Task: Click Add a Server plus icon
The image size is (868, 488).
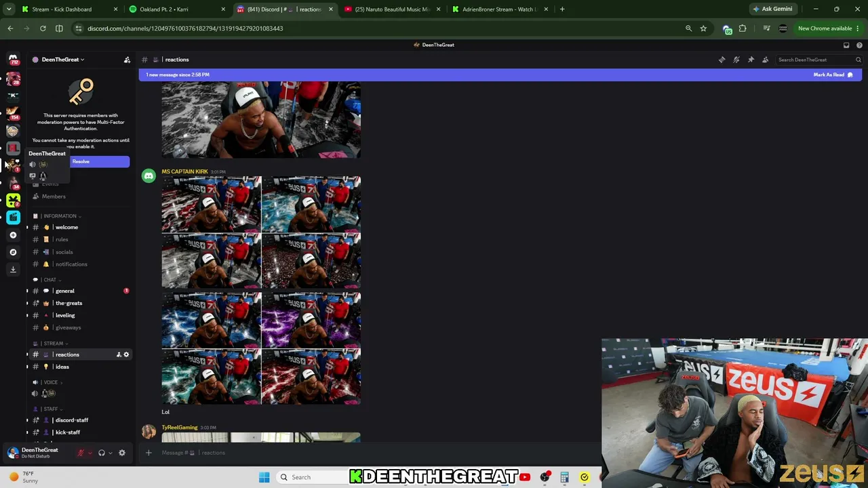Action: click(13, 235)
